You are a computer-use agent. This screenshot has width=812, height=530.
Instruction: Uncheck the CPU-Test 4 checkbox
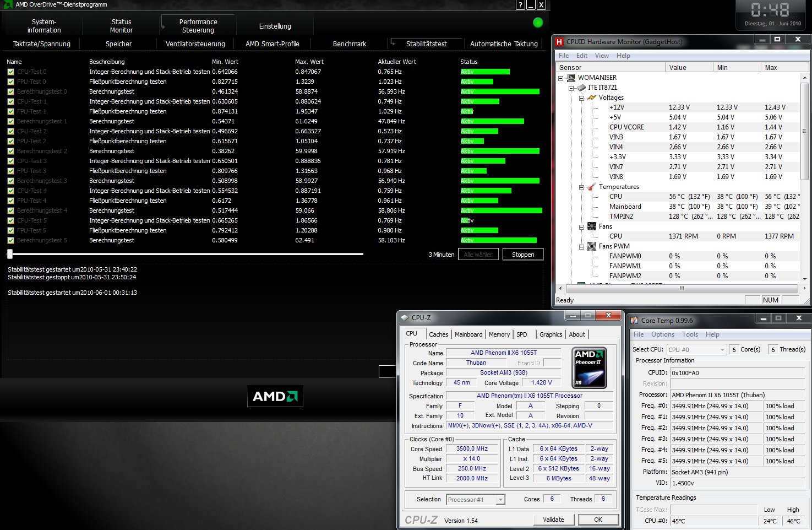[x=10, y=191]
